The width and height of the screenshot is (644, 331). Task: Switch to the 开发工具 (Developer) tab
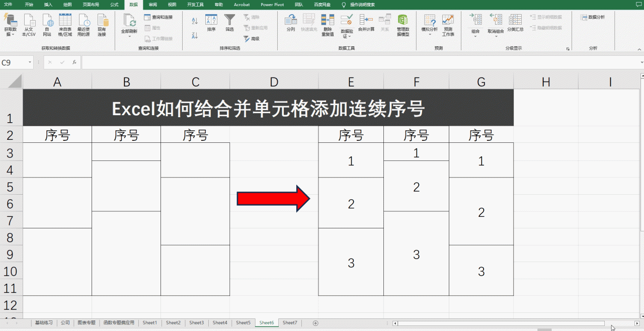pyautogui.click(x=195, y=5)
